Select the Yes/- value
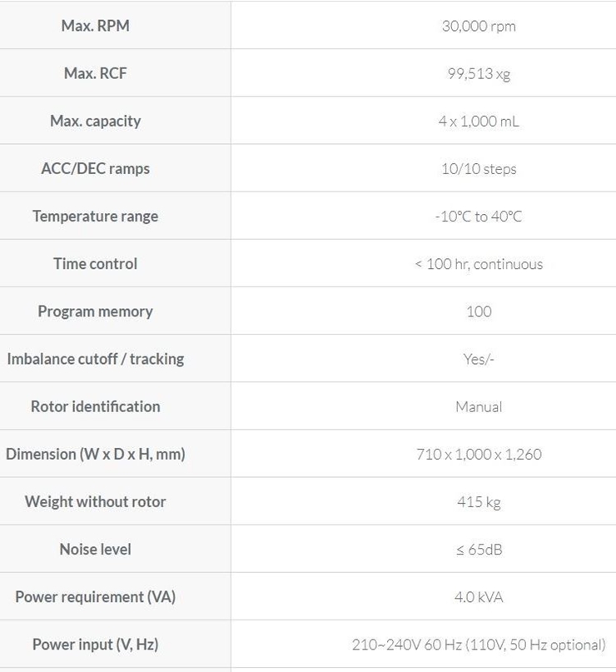The image size is (616, 672). pos(479,359)
